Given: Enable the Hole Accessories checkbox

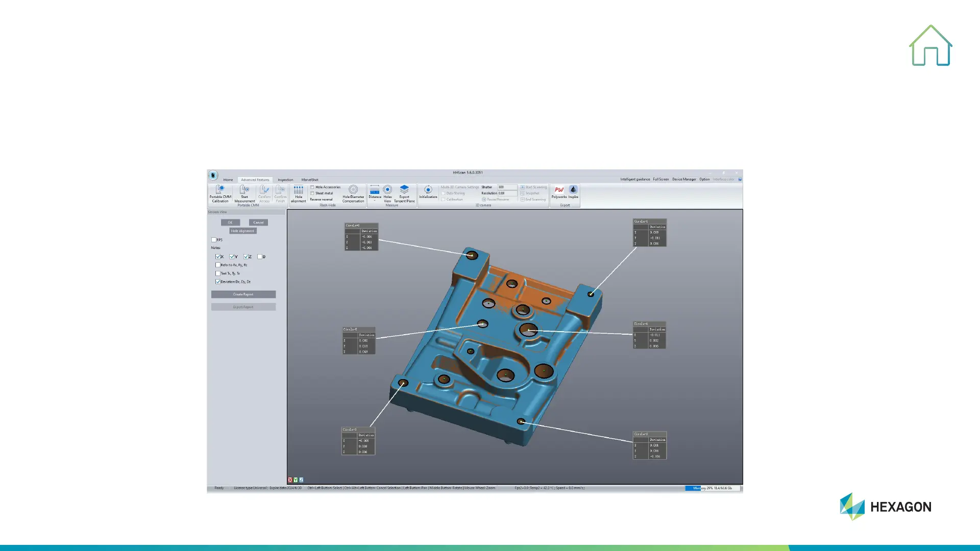Looking at the screenshot, I should (x=312, y=187).
